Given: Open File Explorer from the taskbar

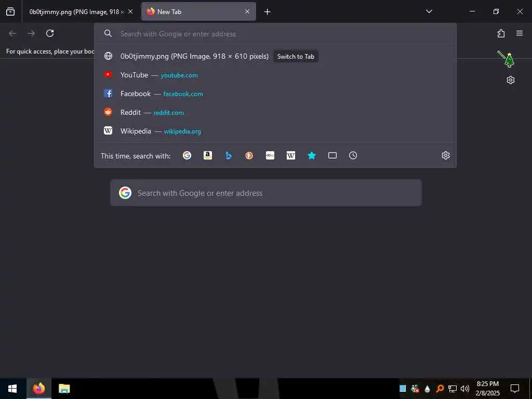Looking at the screenshot, I should pyautogui.click(x=64, y=389).
